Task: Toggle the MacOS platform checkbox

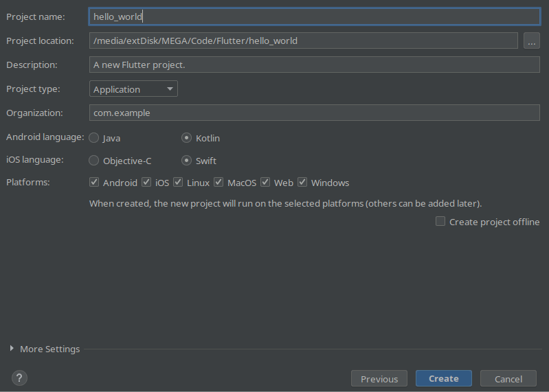Action: pos(219,182)
